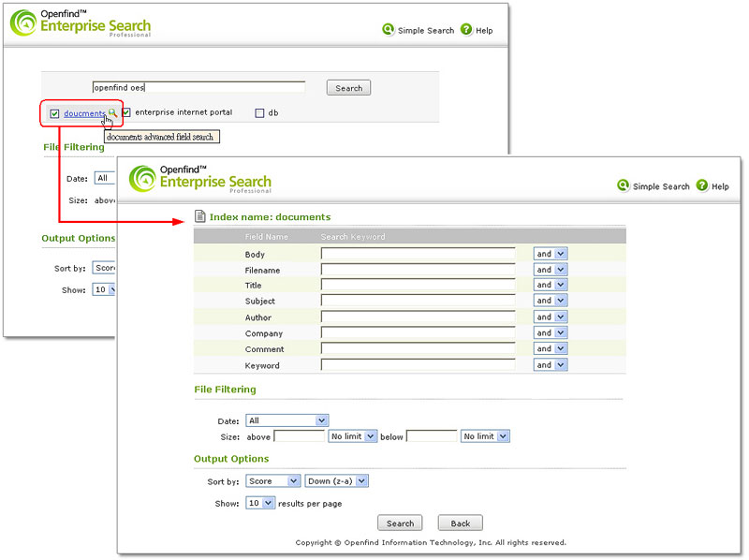Click the Help question icon in back window
Image resolution: width=749 pixels, height=560 pixels.
[x=466, y=29]
